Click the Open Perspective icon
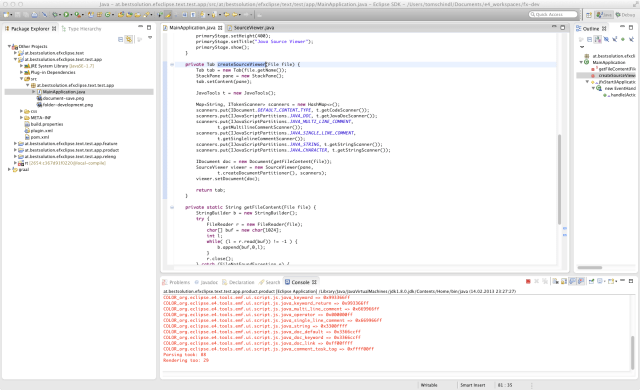640x390 pixels. pos(589,15)
